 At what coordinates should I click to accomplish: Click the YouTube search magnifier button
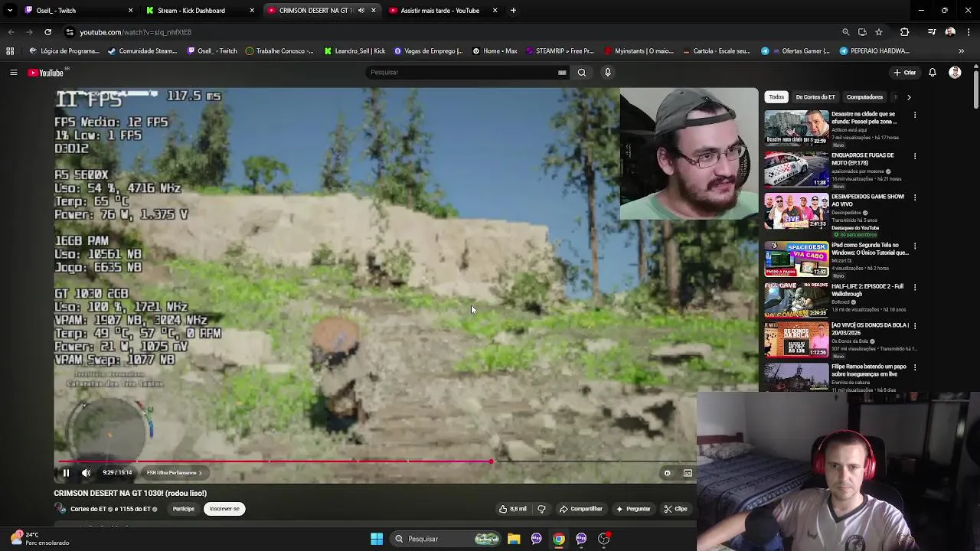coord(582,73)
